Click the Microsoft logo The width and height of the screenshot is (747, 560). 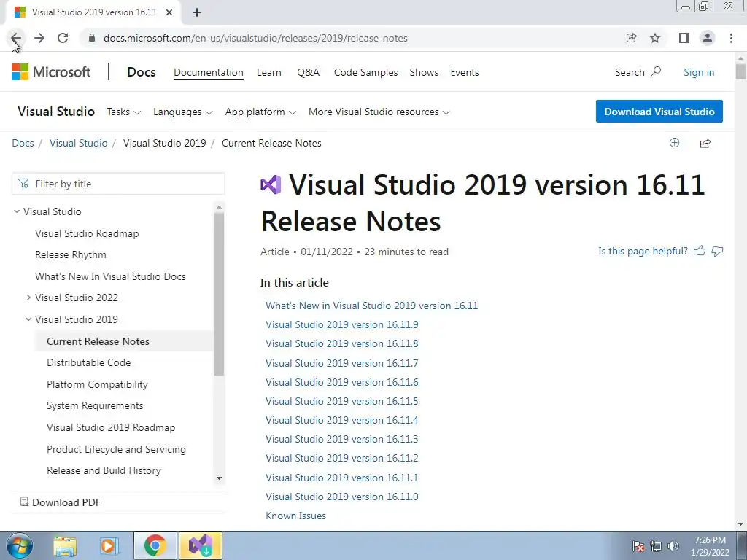[x=51, y=72]
